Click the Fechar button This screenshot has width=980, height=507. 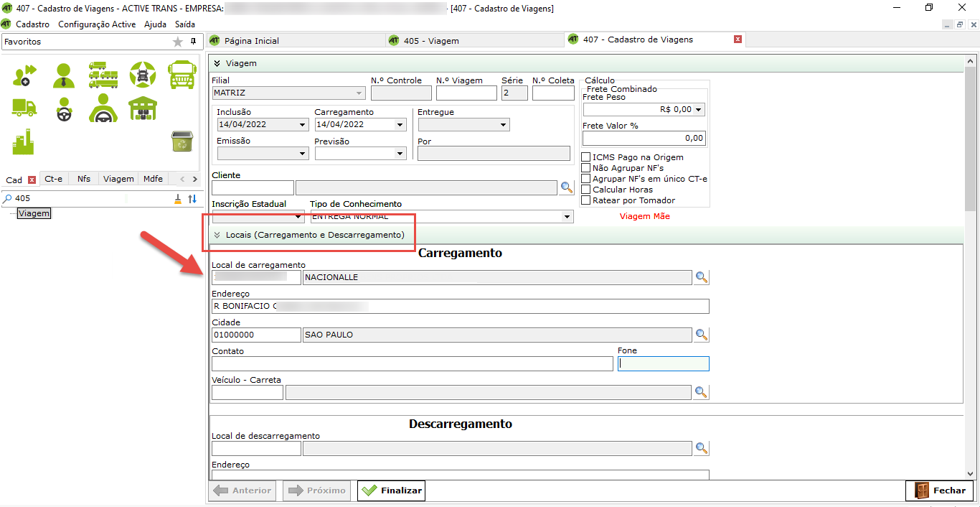click(940, 490)
